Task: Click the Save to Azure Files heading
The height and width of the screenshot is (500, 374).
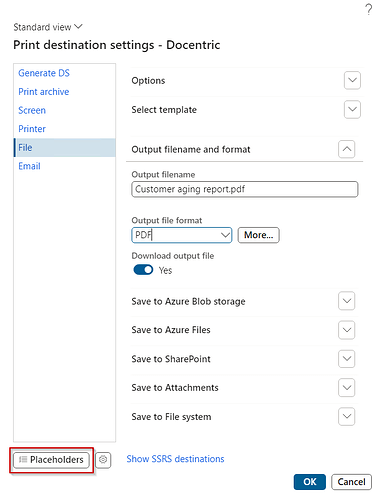Action: [x=171, y=330]
